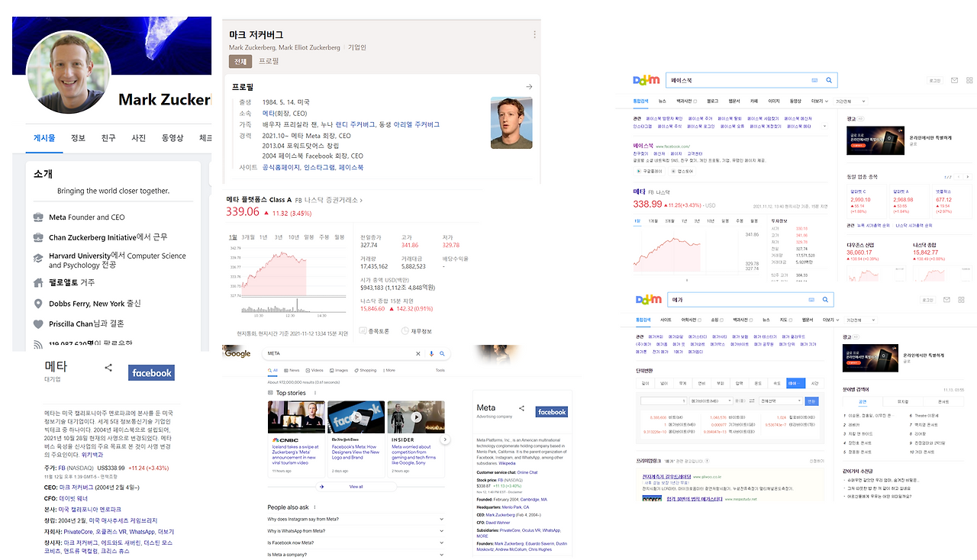Click the Google search magnifier button

443,354
